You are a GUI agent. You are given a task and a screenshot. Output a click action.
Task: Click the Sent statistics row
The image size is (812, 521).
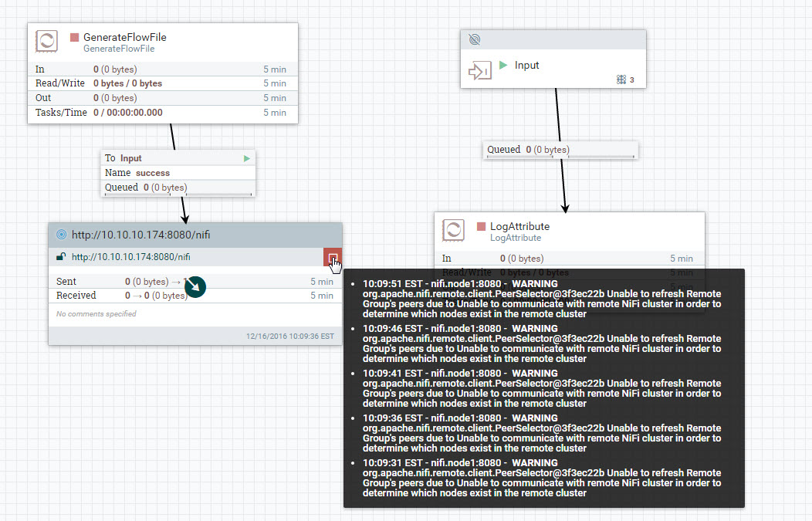tap(116, 280)
